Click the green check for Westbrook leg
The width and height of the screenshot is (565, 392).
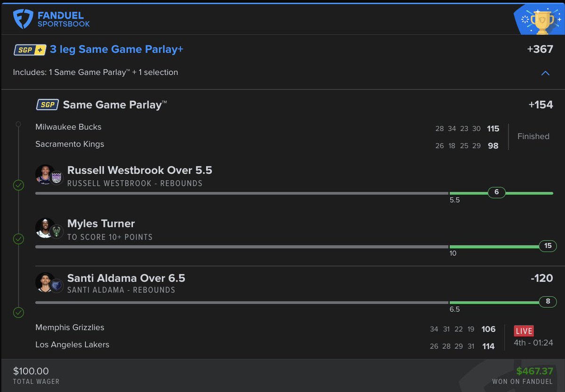[18, 186]
